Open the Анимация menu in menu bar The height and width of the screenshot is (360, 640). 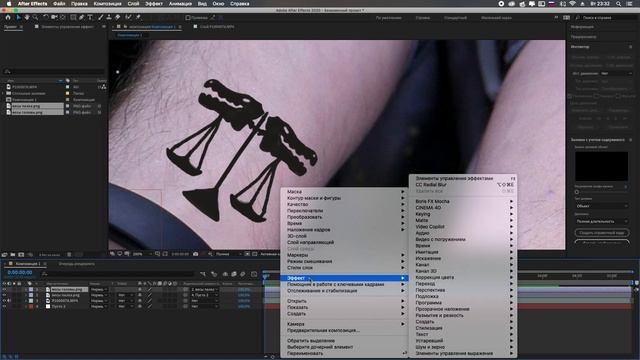pos(180,4)
